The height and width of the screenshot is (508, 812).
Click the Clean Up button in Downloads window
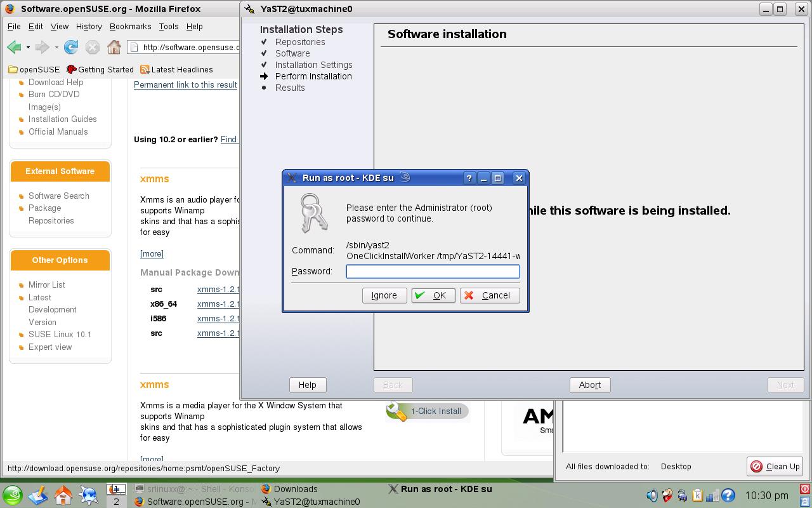775,466
